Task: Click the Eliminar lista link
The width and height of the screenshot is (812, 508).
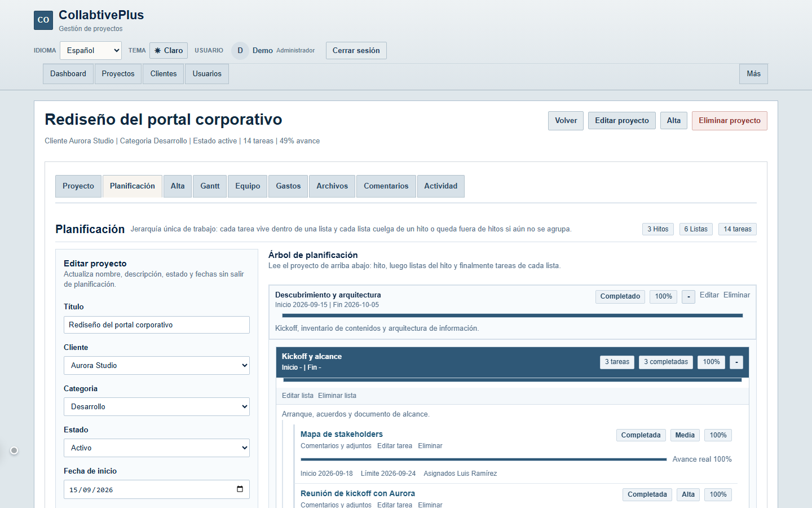Action: (337, 396)
